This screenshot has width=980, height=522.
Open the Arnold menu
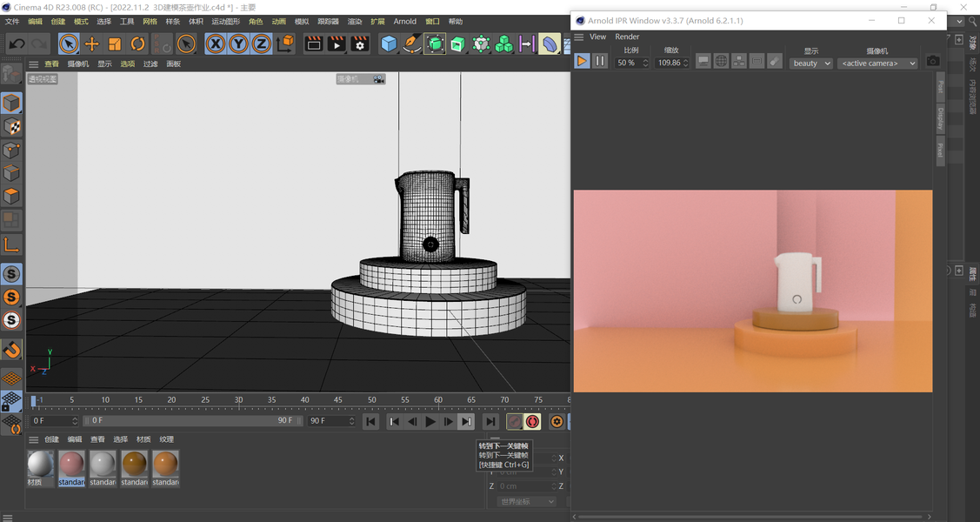[x=405, y=21]
